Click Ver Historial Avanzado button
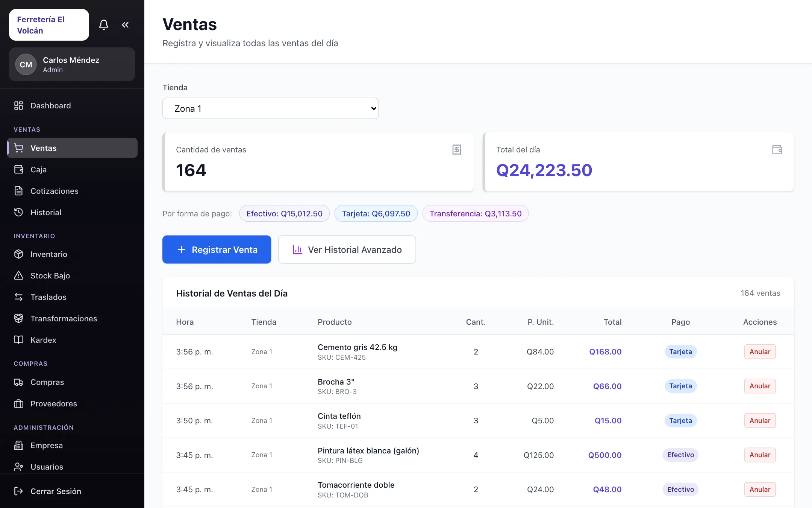812x508 pixels. tap(347, 249)
